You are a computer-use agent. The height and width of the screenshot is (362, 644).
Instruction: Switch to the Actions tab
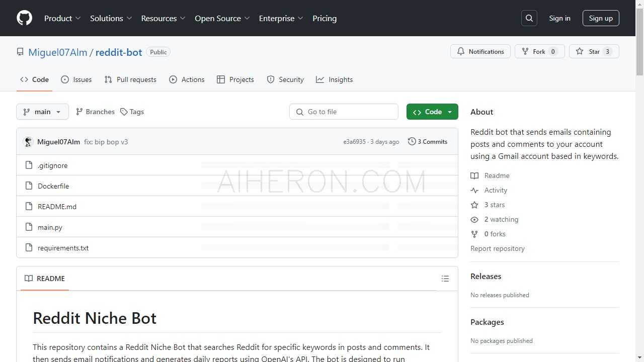(187, 79)
